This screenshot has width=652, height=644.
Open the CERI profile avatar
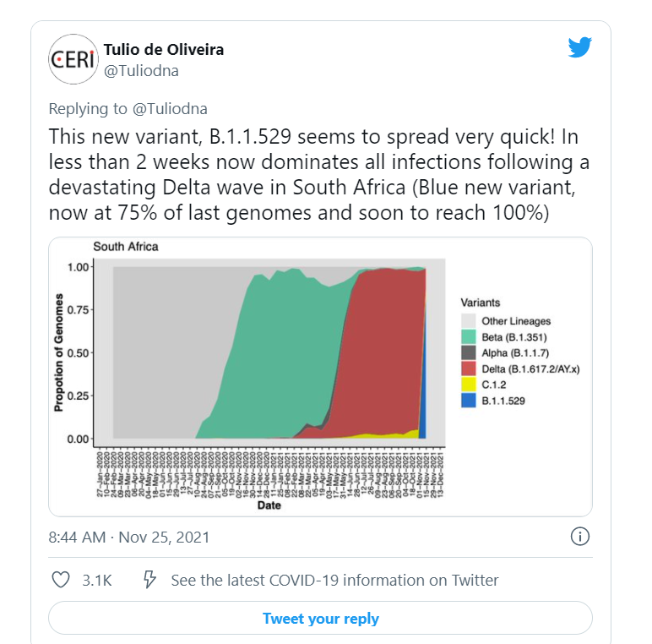tap(73, 59)
